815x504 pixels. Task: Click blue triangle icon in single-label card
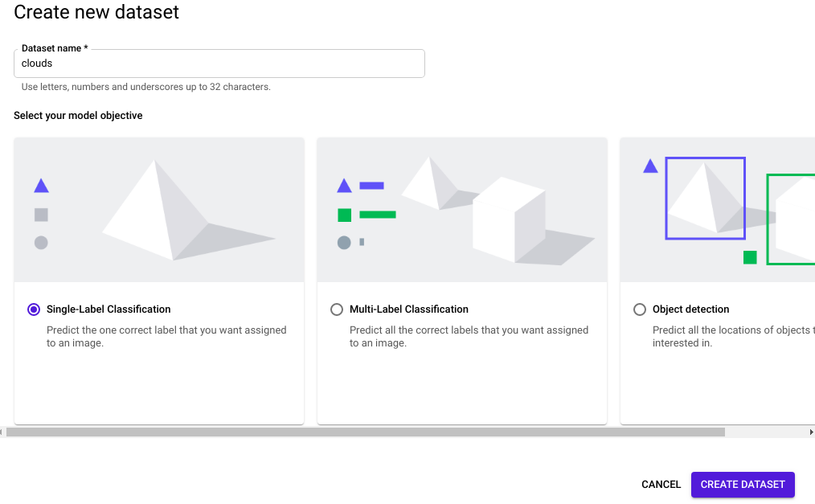[x=42, y=186]
